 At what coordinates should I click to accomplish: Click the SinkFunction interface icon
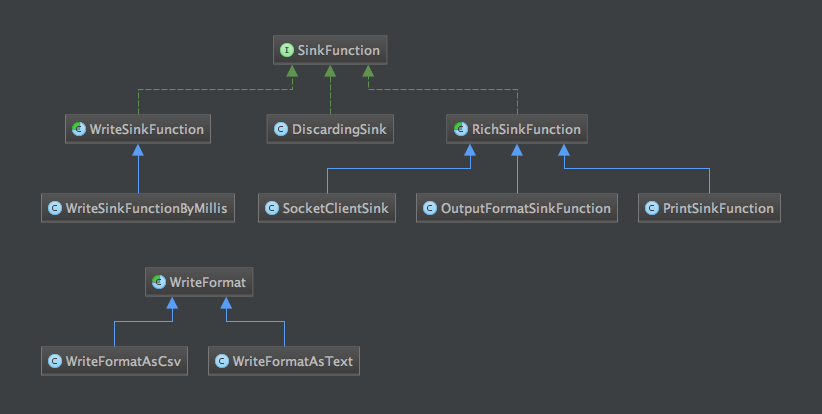pos(286,49)
